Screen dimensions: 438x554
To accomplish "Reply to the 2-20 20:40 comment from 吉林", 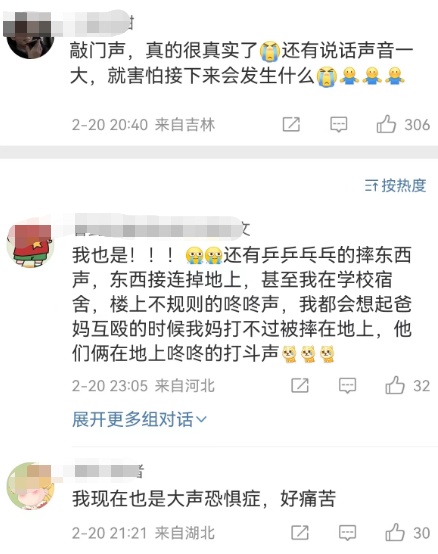I will point(339,125).
